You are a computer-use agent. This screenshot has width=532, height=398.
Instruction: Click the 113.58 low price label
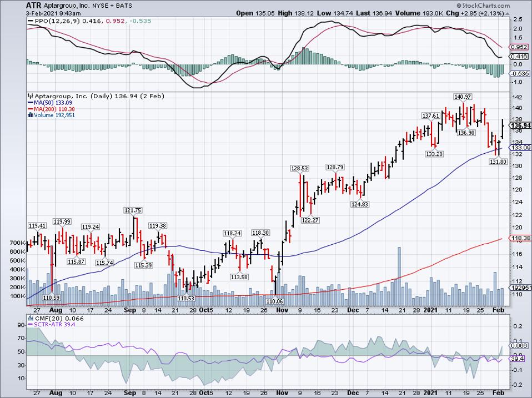(x=239, y=277)
